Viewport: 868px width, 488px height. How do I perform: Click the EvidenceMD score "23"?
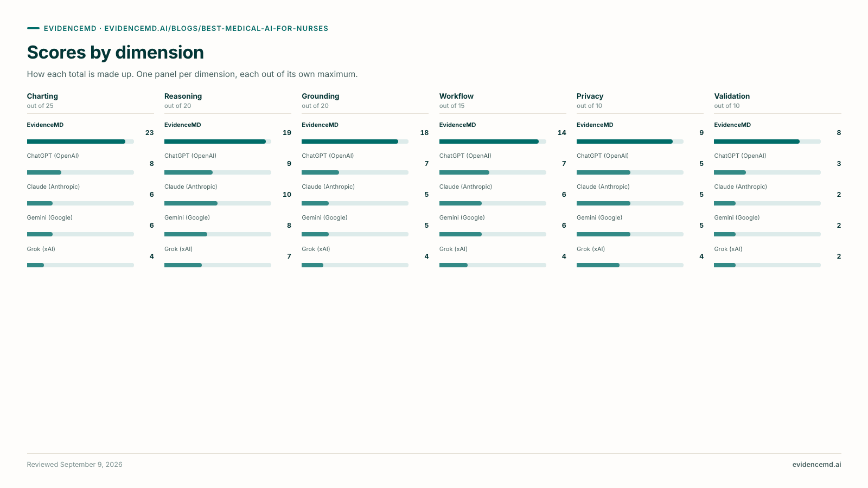pyautogui.click(x=149, y=133)
